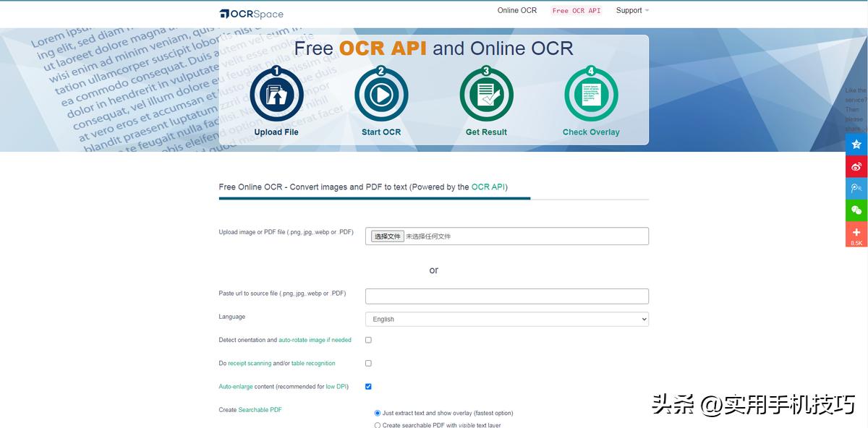
Task: Click the Free Online OCR tab heading
Action: point(363,187)
